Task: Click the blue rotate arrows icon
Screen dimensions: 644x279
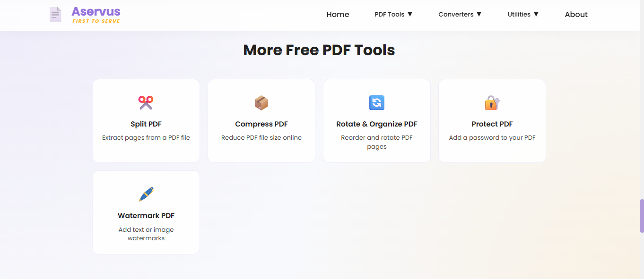Action: click(x=377, y=102)
